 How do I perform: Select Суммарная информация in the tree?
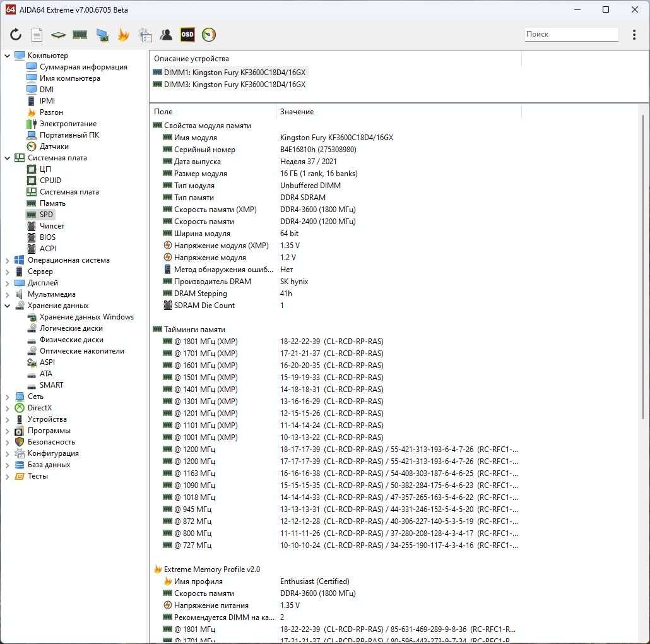point(83,67)
